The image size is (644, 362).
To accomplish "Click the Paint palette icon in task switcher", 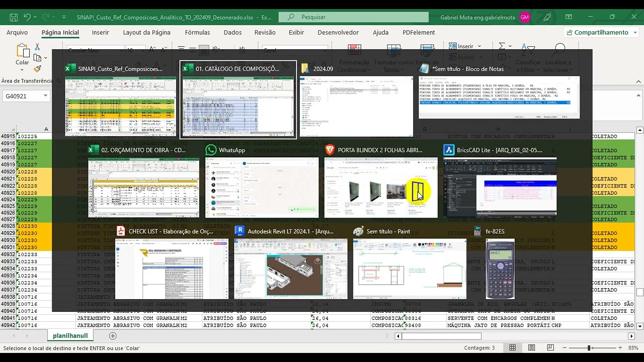I will click(358, 231).
